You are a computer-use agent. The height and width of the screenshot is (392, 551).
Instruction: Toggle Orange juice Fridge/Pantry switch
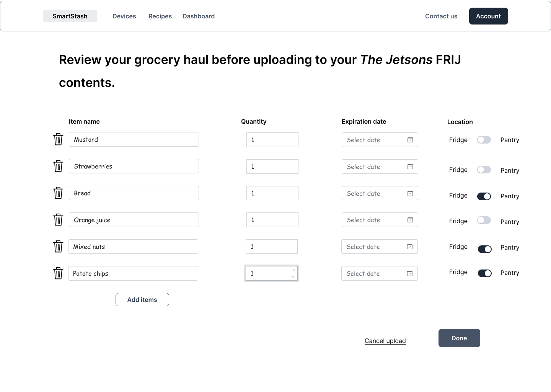[x=484, y=220]
